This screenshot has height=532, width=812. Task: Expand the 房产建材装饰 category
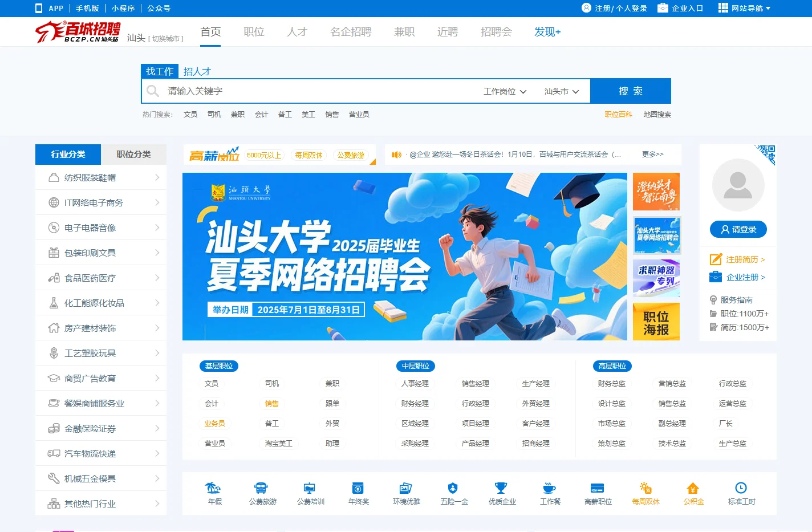click(x=101, y=328)
